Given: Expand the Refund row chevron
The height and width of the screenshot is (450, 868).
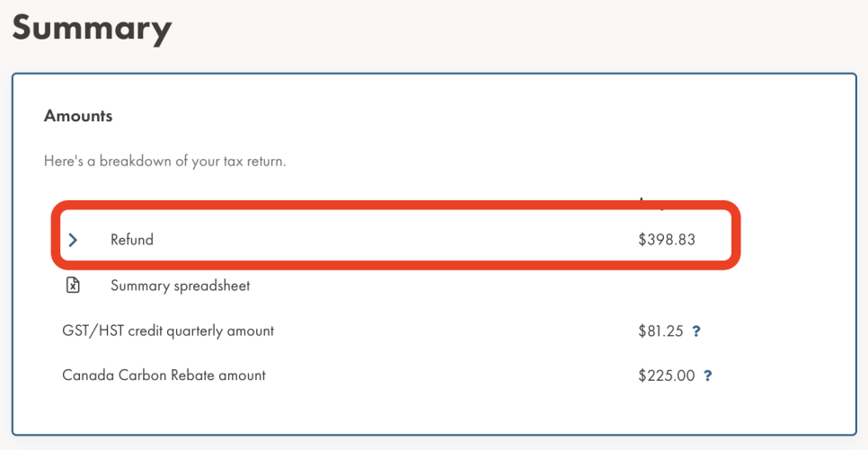Looking at the screenshot, I should click(73, 240).
